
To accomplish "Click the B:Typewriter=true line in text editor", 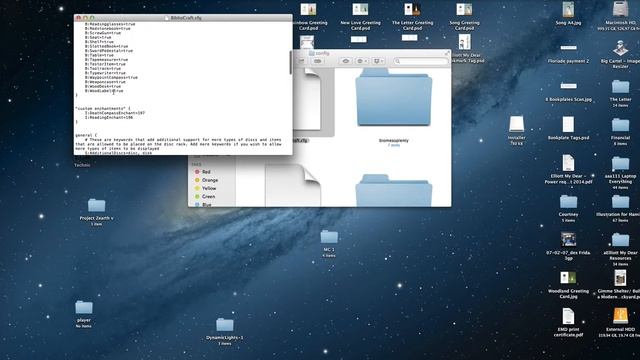I will (x=105, y=73).
